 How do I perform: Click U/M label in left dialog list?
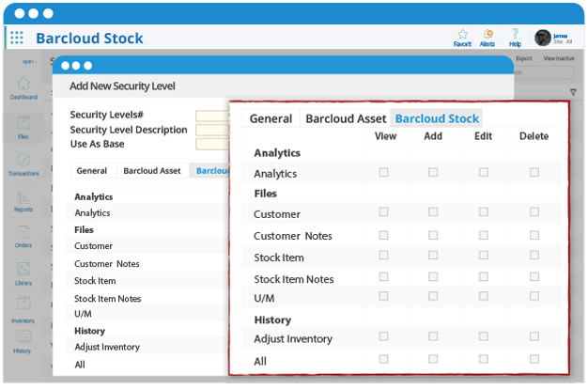(83, 314)
